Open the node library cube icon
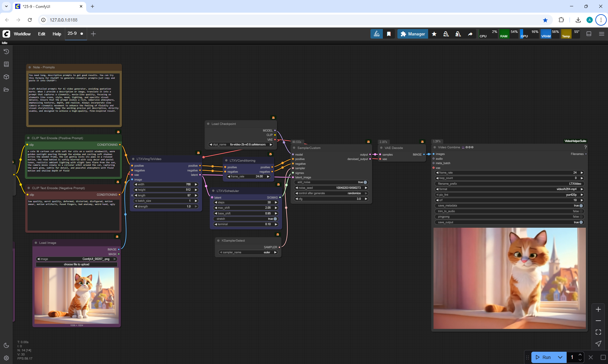The height and width of the screenshot is (364, 608). pos(6,77)
